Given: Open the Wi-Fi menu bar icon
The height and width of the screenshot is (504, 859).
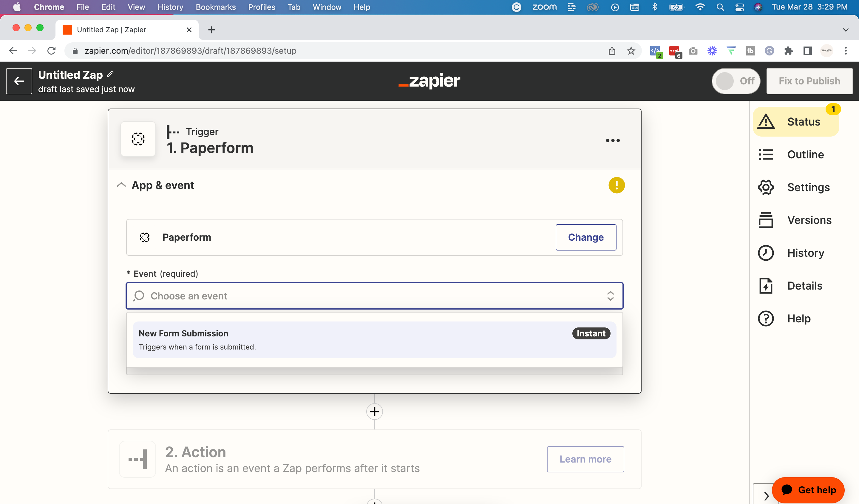Looking at the screenshot, I should (700, 7).
